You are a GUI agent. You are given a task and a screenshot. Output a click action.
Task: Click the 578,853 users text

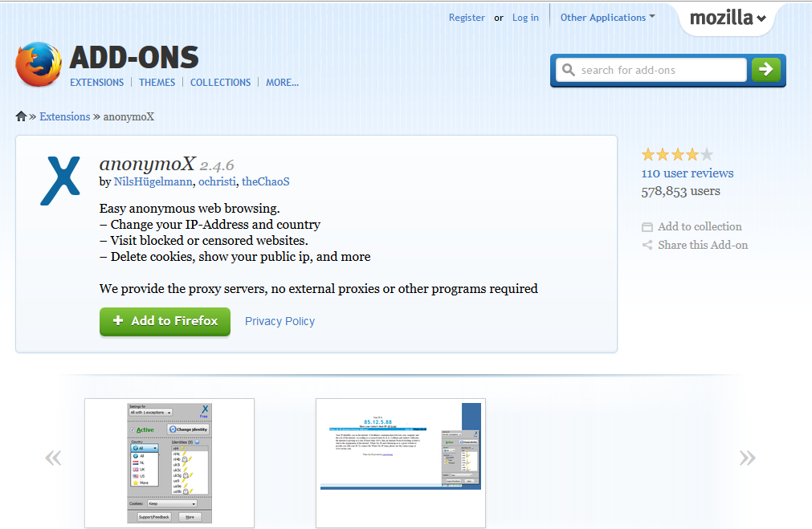pos(680,192)
